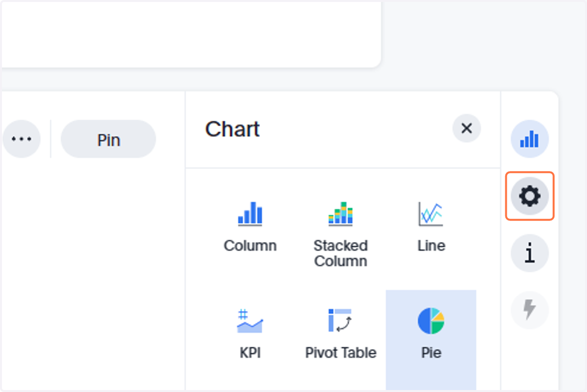Open the chart type sidebar icon
Viewport: 587px width, 392px height.
pos(530,139)
